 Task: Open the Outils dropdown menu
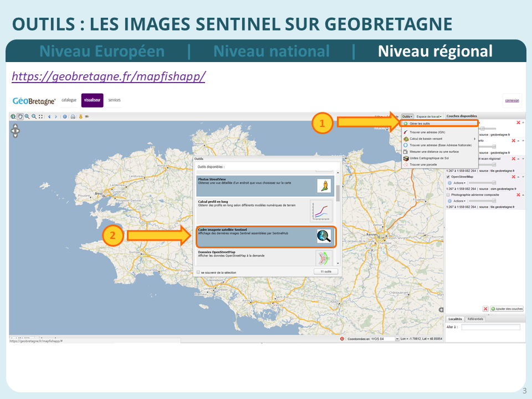click(x=407, y=116)
